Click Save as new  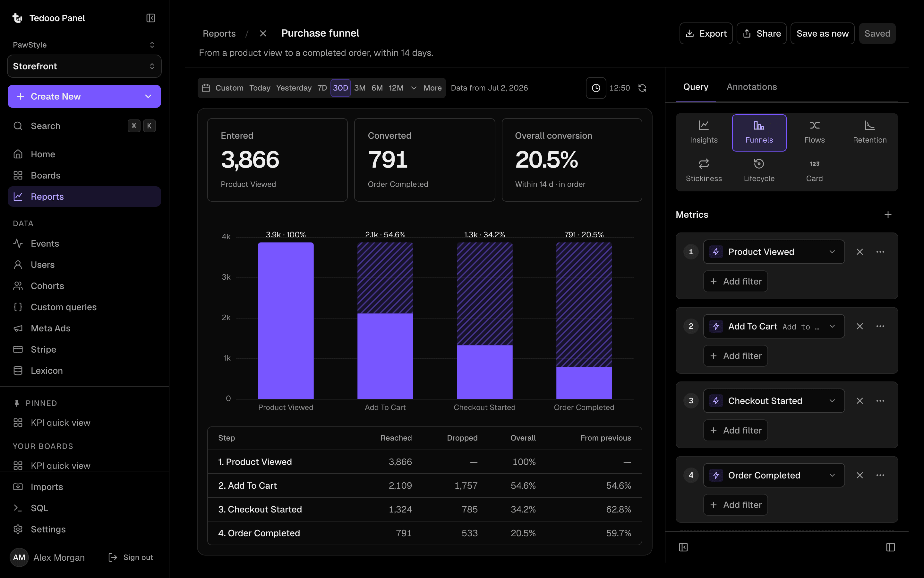coord(822,34)
